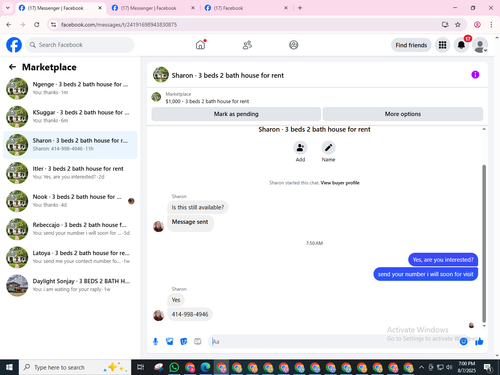This screenshot has height=375, width=500.
Task: Attach a photo using the image icon
Action: click(169, 341)
